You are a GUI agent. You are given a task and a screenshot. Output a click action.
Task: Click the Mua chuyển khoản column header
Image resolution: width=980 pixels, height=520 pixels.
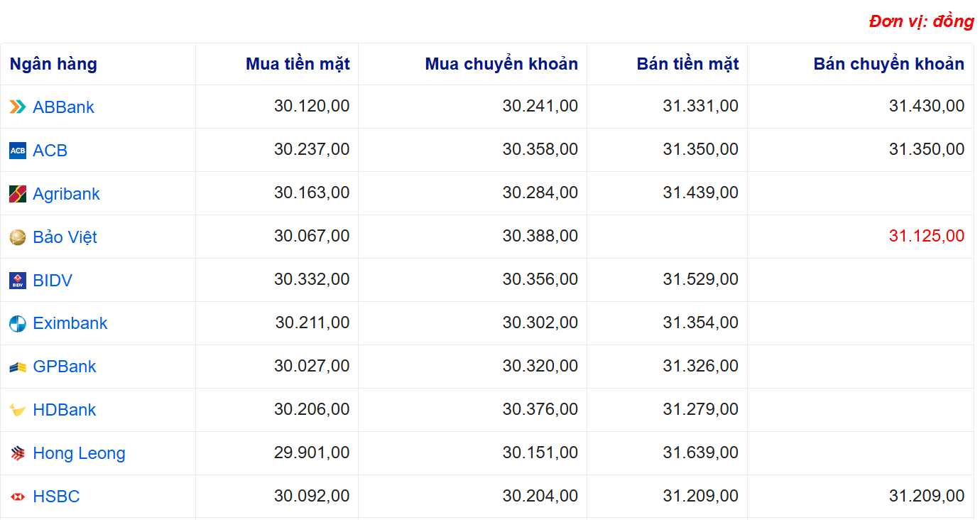click(501, 64)
